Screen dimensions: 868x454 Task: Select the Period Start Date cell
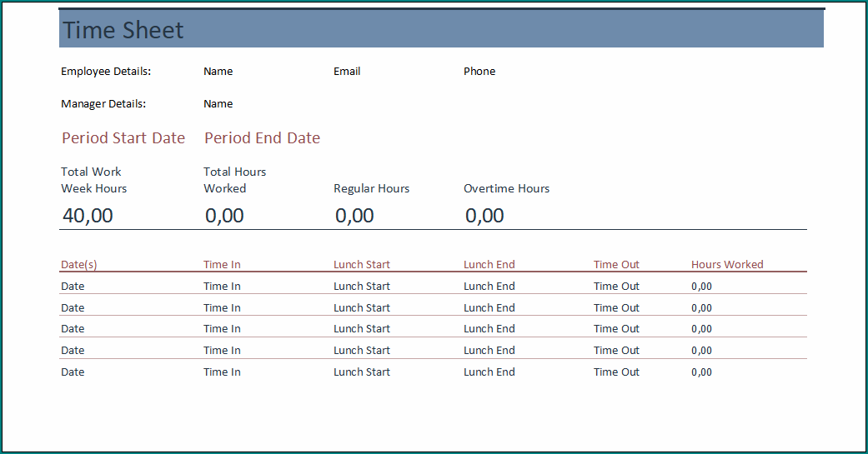point(123,137)
